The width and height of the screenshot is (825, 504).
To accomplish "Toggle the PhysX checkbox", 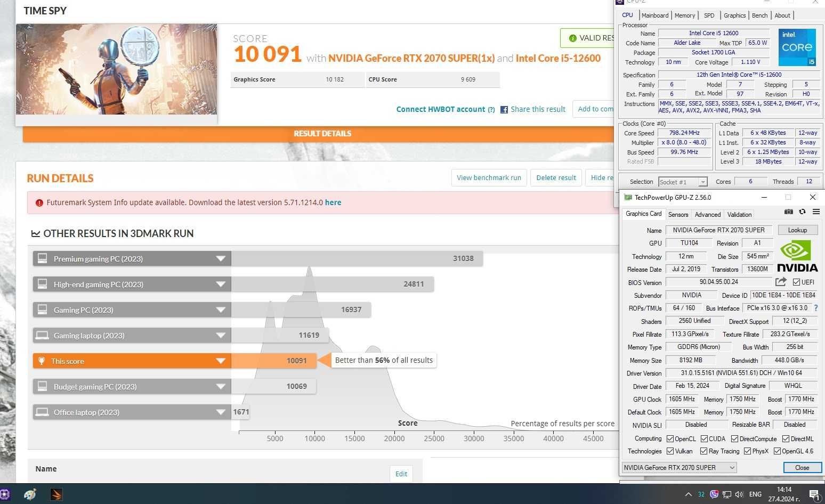I will click(747, 451).
